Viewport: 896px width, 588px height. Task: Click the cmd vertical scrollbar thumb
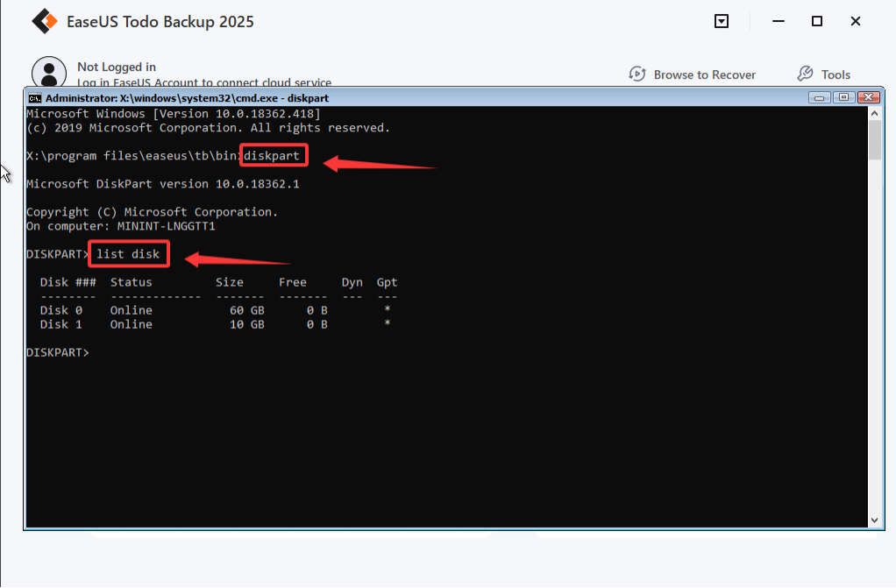pos(875,140)
